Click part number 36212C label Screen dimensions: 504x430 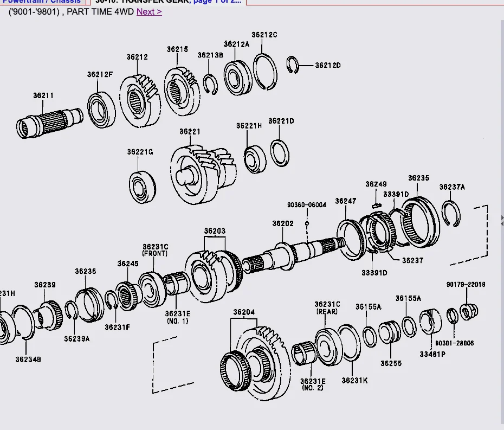point(264,34)
